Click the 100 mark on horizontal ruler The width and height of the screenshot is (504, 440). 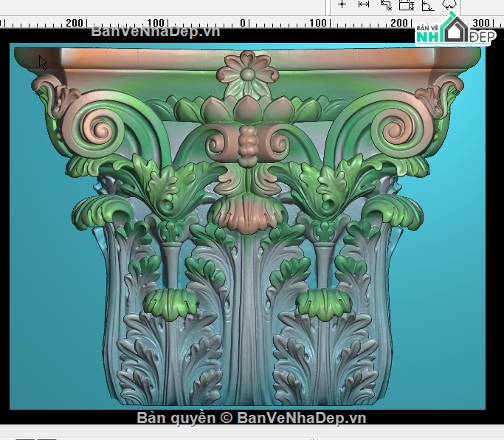point(318,23)
